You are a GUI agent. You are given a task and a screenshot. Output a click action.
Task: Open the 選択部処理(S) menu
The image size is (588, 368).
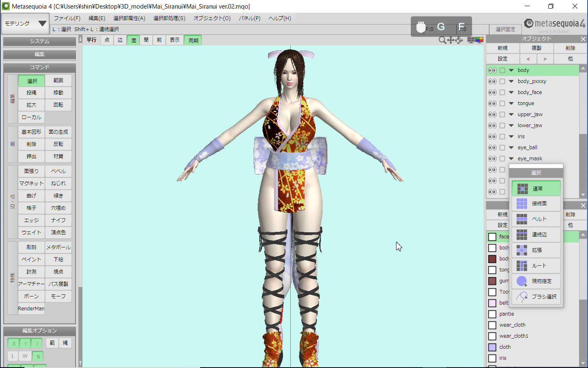[x=169, y=18]
